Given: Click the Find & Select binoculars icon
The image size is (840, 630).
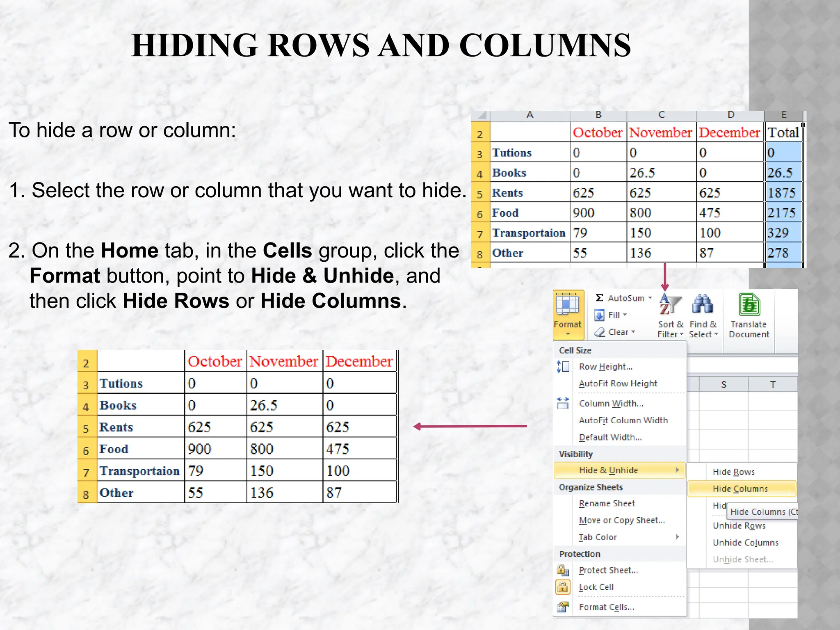Looking at the screenshot, I should [x=702, y=304].
